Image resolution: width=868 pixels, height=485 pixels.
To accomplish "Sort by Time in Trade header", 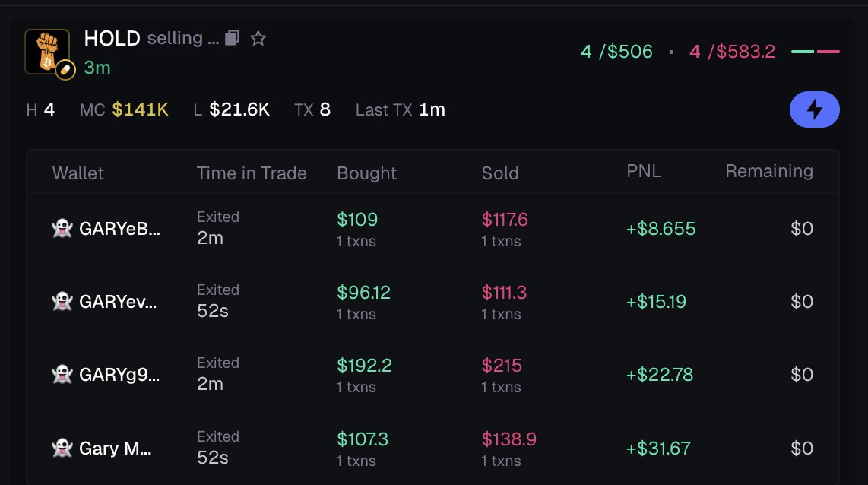I will click(252, 173).
